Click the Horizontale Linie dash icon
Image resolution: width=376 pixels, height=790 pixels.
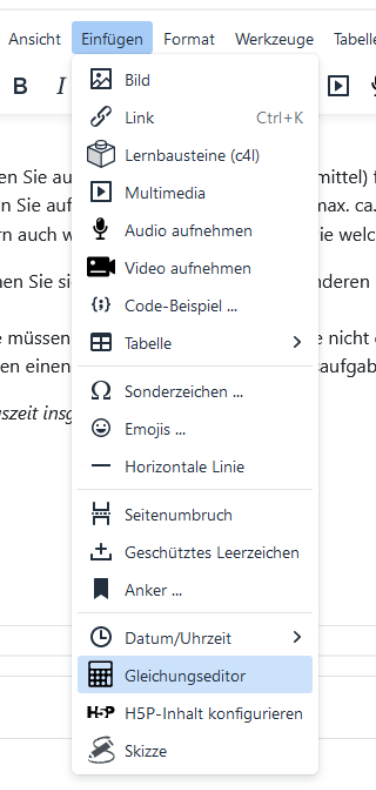click(x=101, y=466)
